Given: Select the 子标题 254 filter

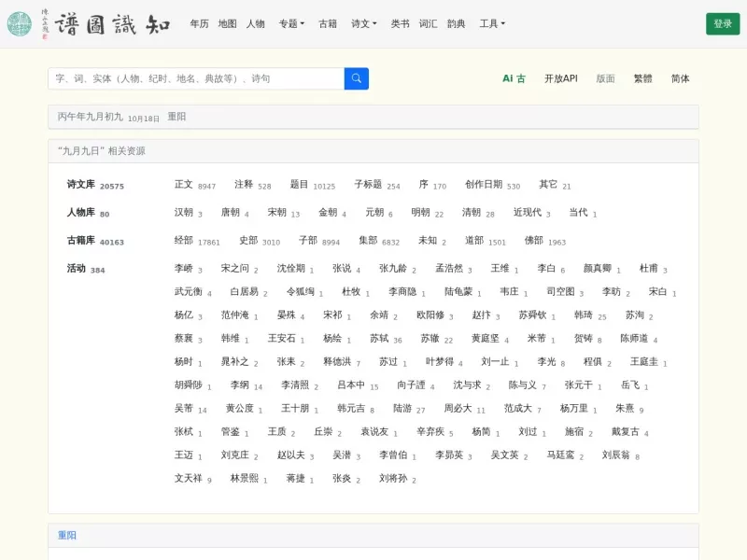Looking at the screenshot, I should tap(377, 185).
